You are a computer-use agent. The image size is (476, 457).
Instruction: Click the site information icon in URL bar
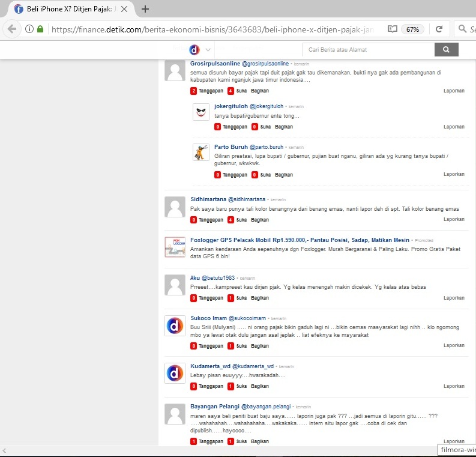coord(29,29)
